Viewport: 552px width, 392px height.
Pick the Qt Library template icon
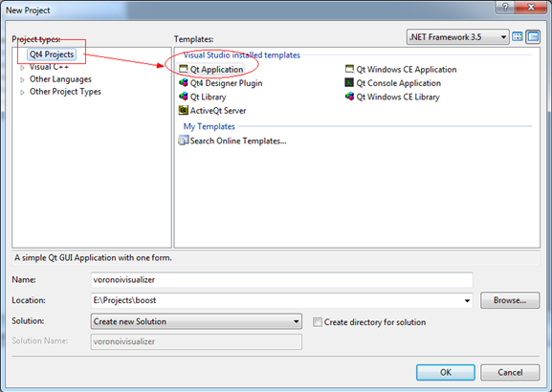point(184,96)
